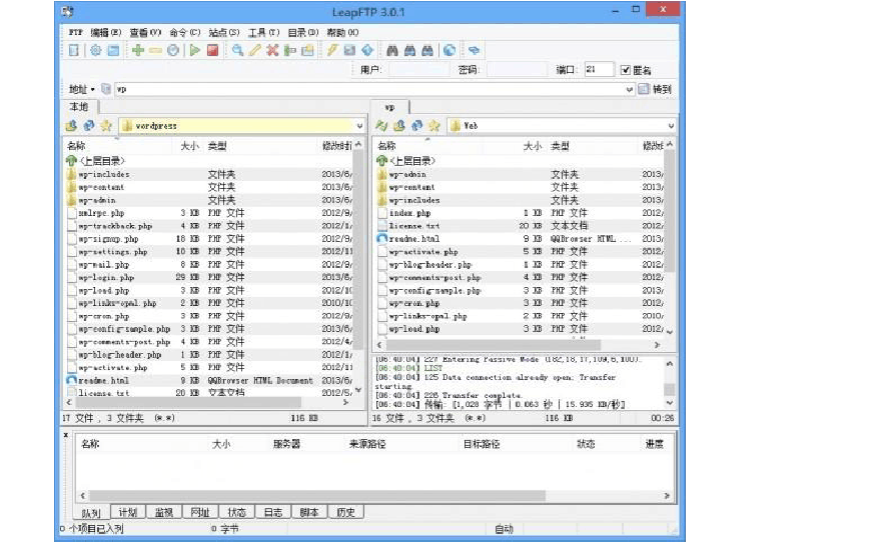
Task: Click the magnifier search icon in toolbar
Action: (x=238, y=50)
